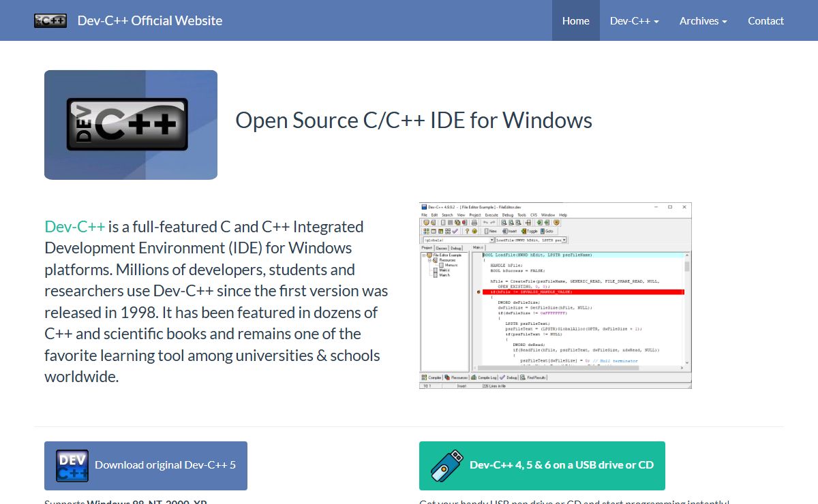The height and width of the screenshot is (504, 818).
Task: Click the DEV C++ icon in the download button
Action: click(x=72, y=466)
